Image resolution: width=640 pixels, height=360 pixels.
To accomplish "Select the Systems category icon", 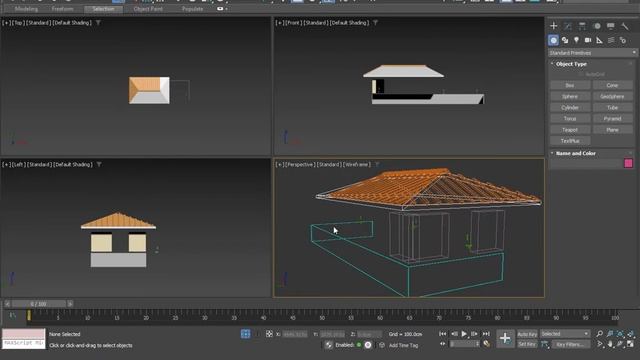I will pos(623,40).
